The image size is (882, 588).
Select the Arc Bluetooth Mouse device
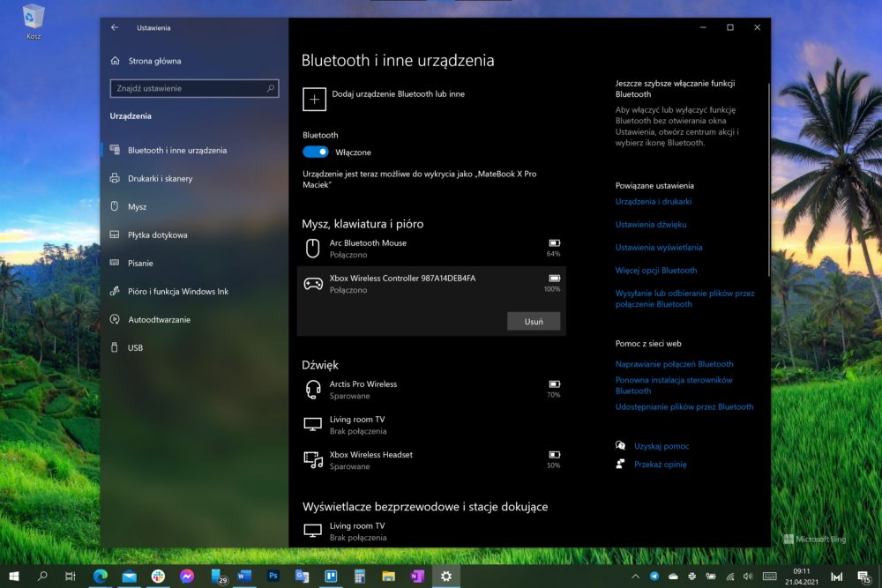click(x=431, y=249)
